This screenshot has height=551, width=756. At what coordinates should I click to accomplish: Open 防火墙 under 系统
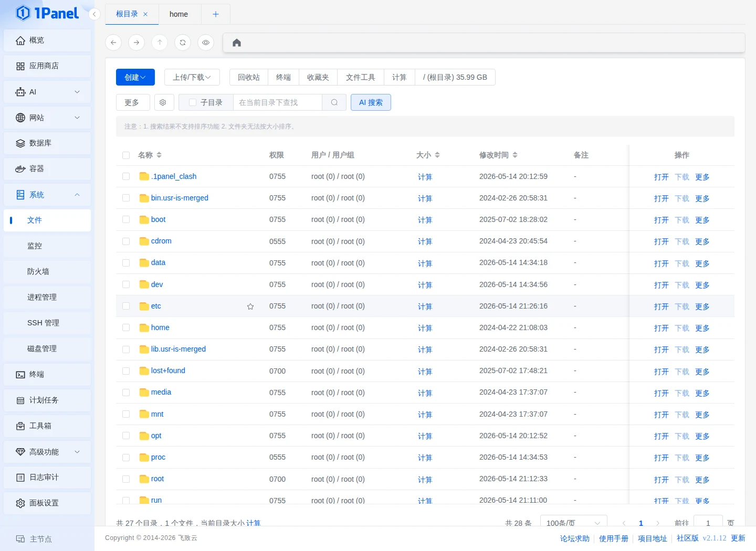(x=47, y=272)
